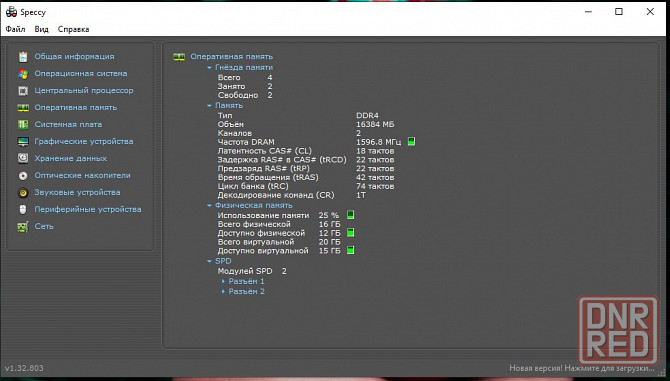Click the 1596.8 МГц frequency value
This screenshot has height=381, width=670.
tap(379, 142)
